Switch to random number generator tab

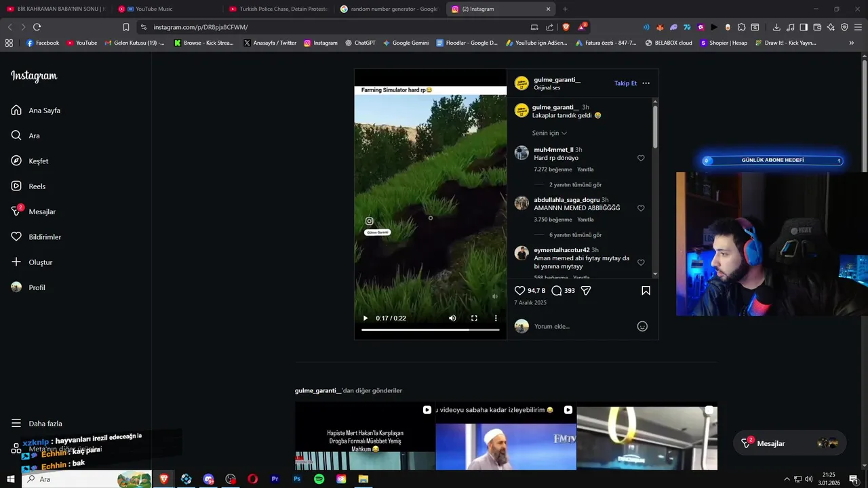(389, 9)
